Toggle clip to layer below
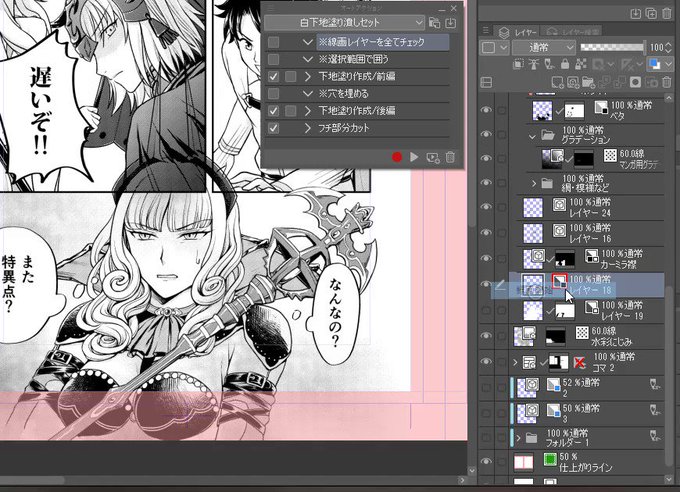Viewport: 680px width, 492px height. [x=518, y=65]
